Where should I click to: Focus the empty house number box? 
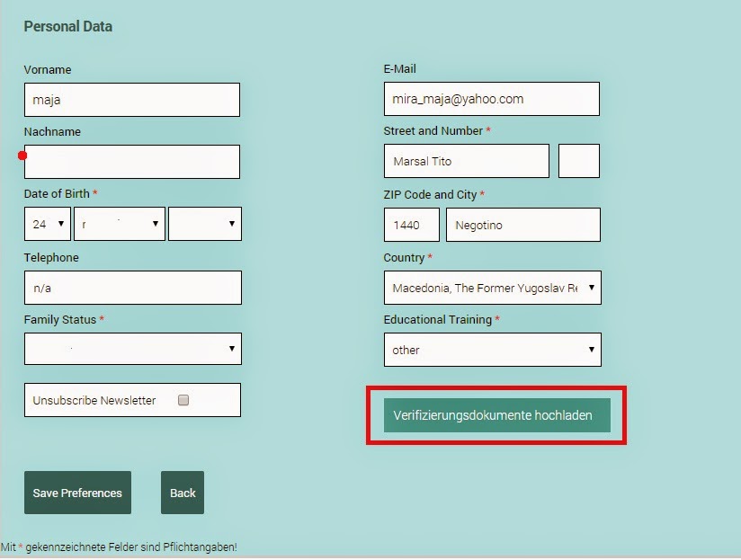578,161
